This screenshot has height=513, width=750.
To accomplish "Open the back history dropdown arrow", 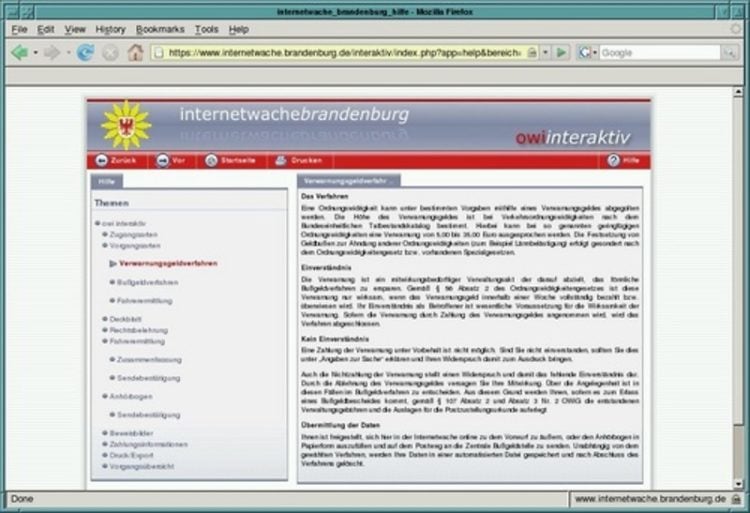I will tap(35, 52).
